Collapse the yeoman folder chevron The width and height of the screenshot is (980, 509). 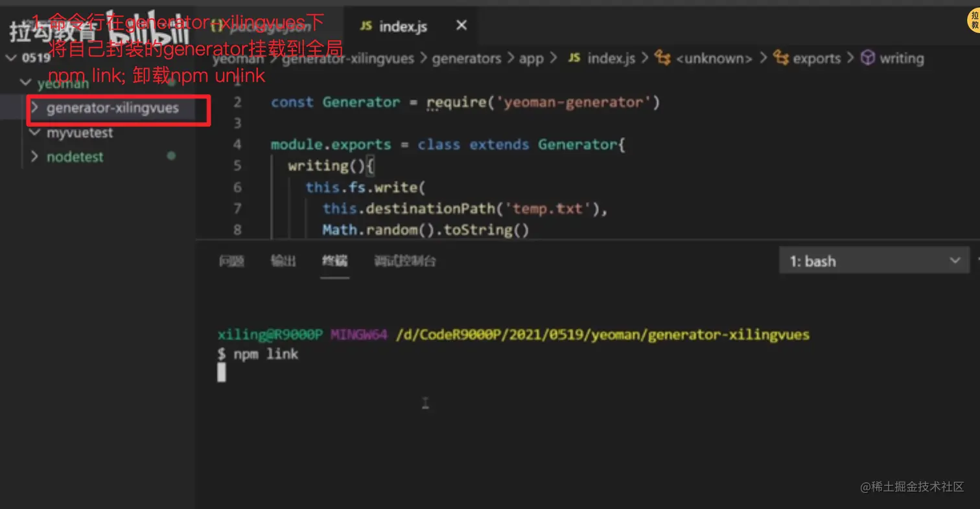pos(26,83)
